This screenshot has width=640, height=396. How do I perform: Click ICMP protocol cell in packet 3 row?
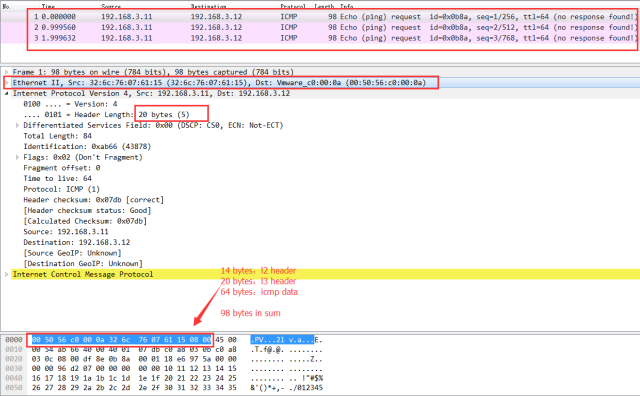(289, 38)
